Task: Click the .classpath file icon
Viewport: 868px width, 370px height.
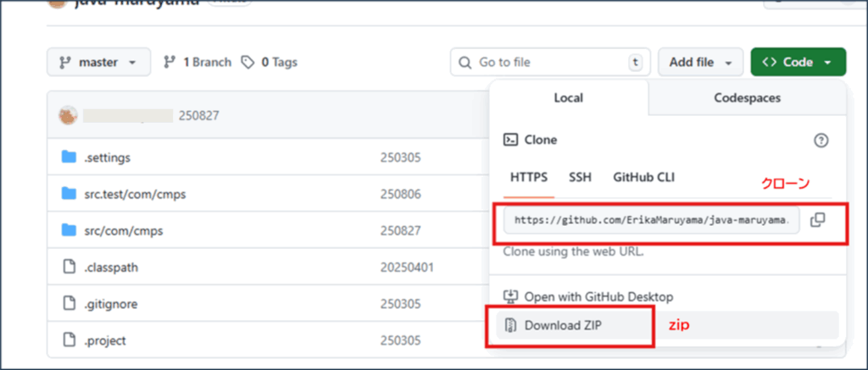Action: [70, 268]
